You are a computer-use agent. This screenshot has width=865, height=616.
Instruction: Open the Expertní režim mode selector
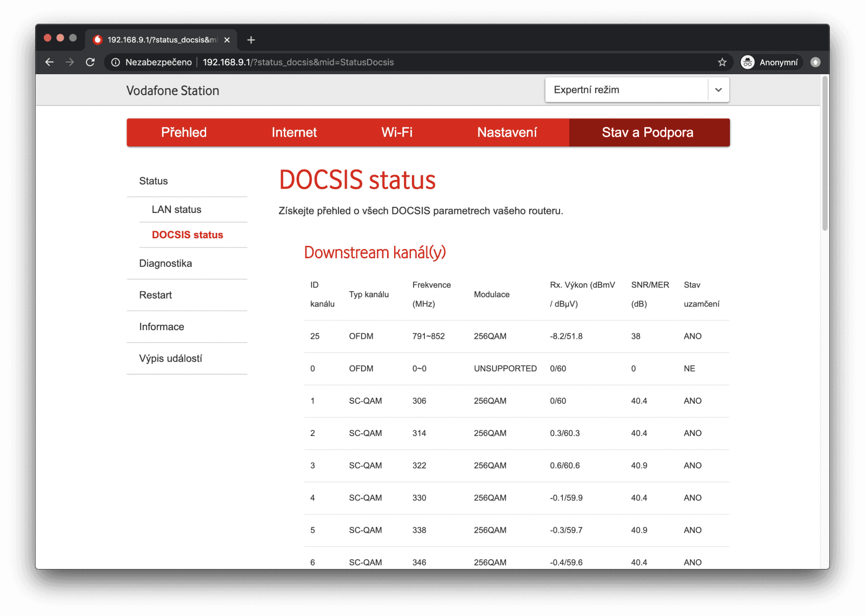pyautogui.click(x=605, y=90)
